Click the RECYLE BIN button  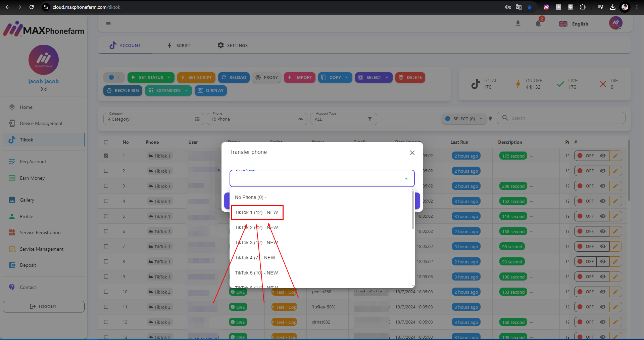tap(123, 90)
